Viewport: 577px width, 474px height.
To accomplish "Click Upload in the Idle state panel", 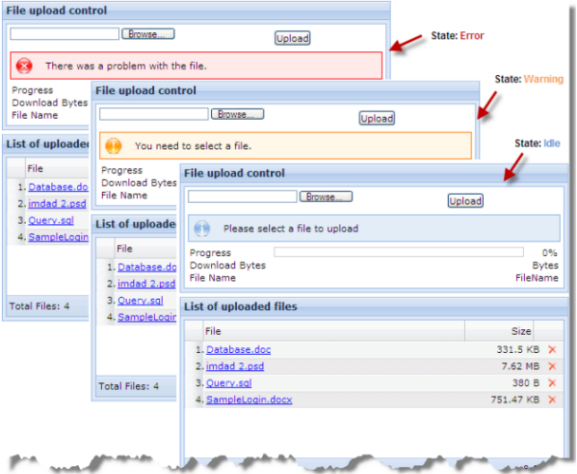I will point(466,201).
